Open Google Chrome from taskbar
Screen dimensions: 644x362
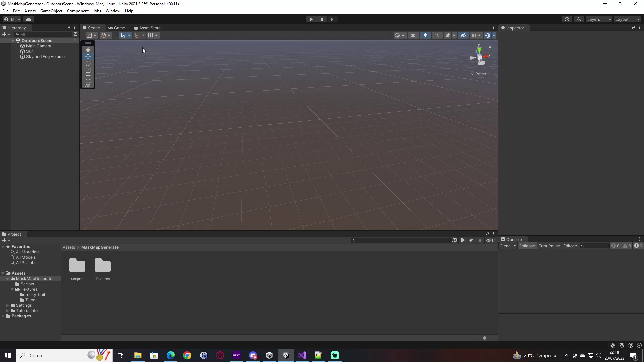[187, 355]
